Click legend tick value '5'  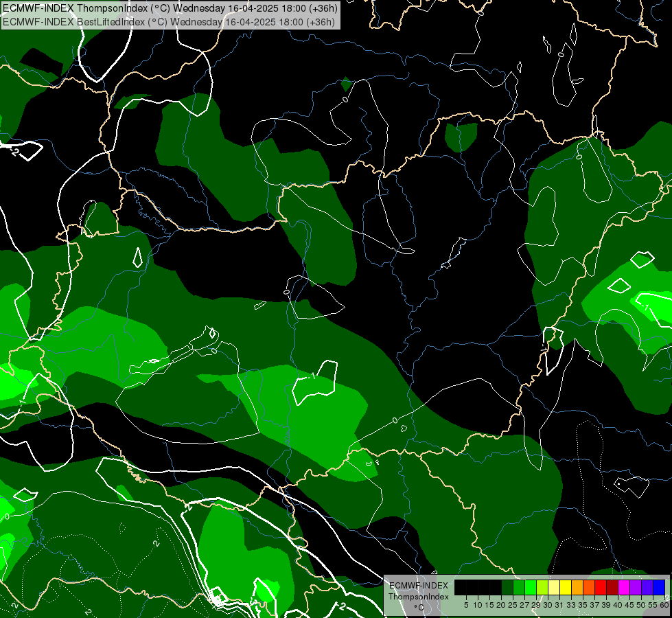(466, 605)
